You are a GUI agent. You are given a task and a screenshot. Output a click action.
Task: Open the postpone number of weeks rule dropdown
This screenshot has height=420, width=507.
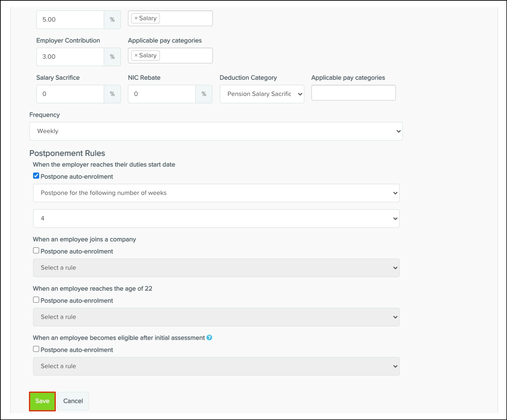pyautogui.click(x=216, y=193)
